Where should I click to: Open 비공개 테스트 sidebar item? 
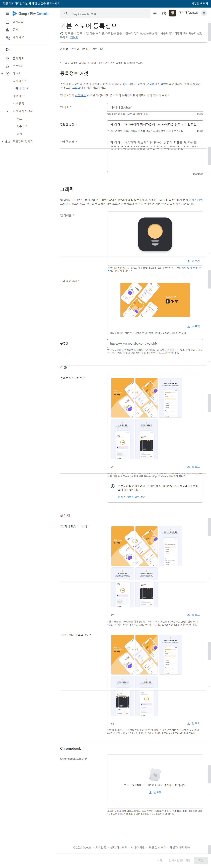[x=21, y=89]
